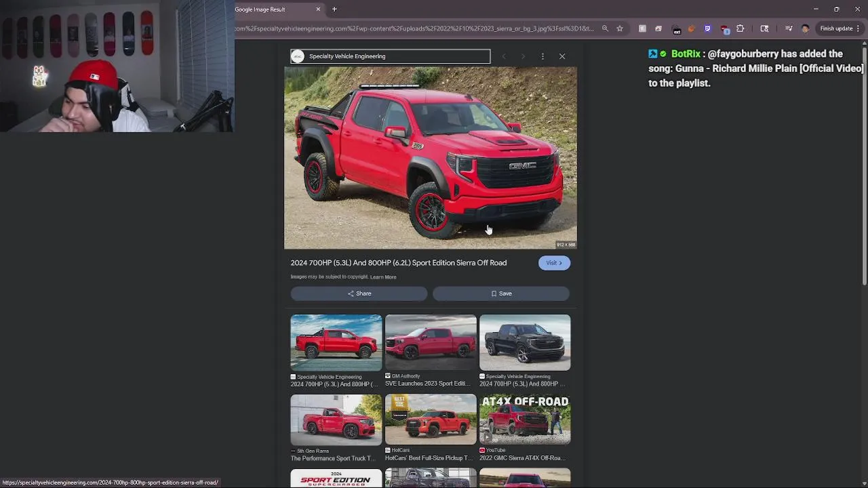Click the 5th Gen Rams source label
This screenshot has width=868, height=488.
[x=313, y=451]
